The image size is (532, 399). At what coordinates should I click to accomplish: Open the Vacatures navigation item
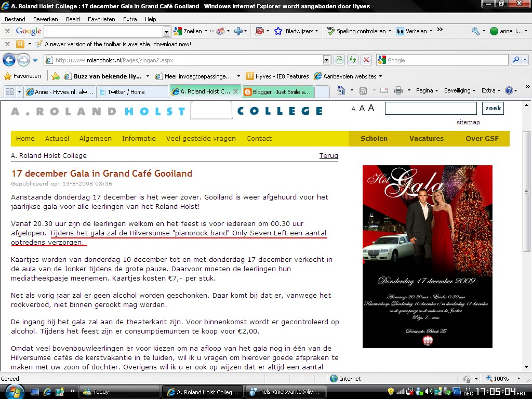[x=427, y=138]
